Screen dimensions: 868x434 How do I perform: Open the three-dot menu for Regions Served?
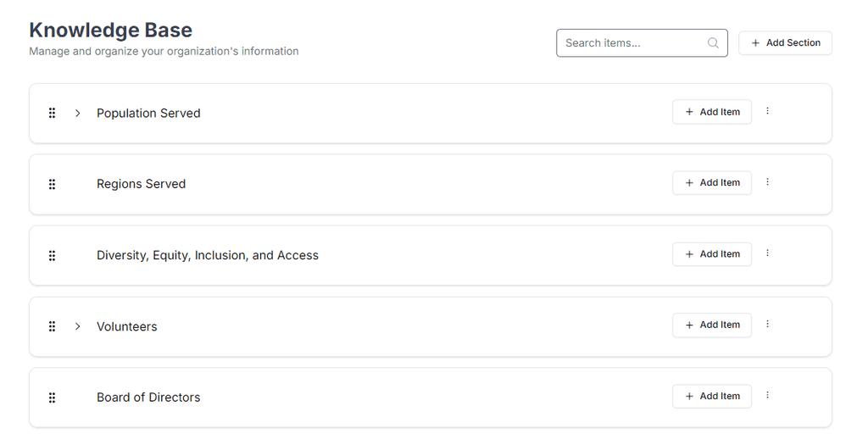[x=768, y=182]
